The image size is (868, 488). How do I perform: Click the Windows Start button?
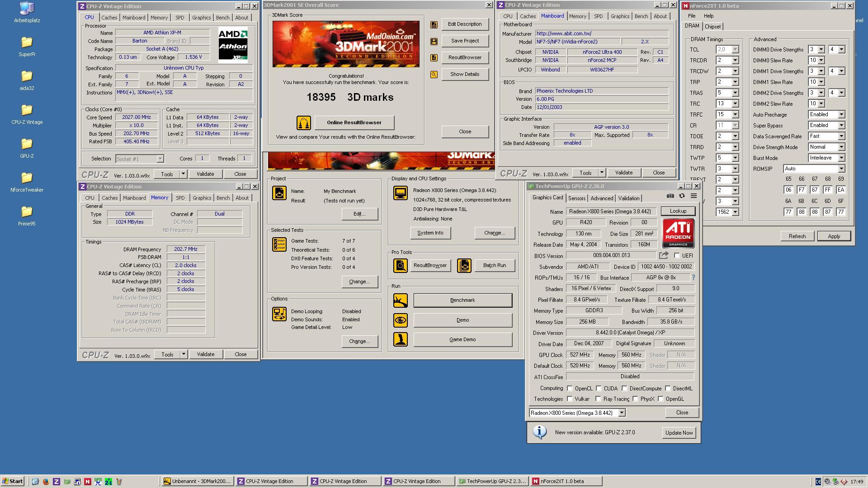[13, 481]
